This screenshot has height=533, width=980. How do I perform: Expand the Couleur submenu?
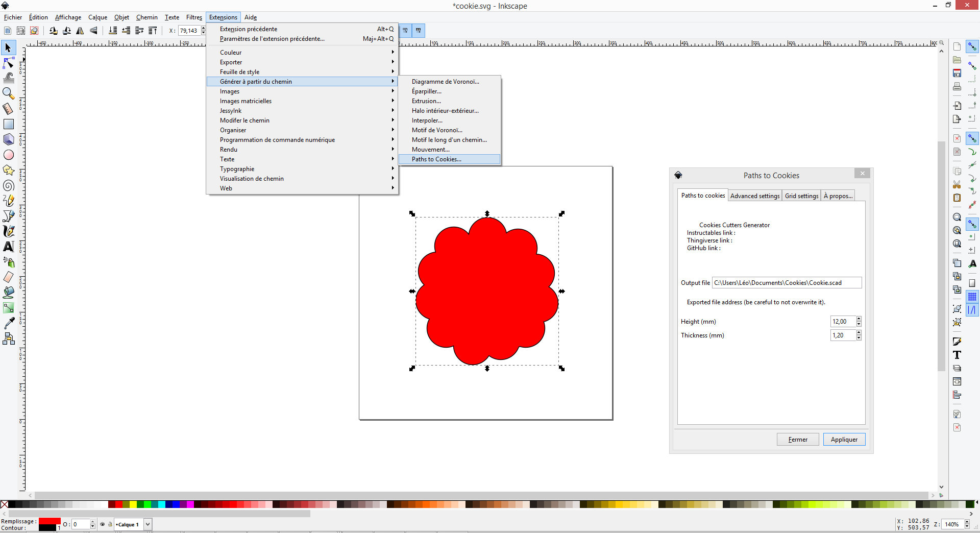(302, 53)
